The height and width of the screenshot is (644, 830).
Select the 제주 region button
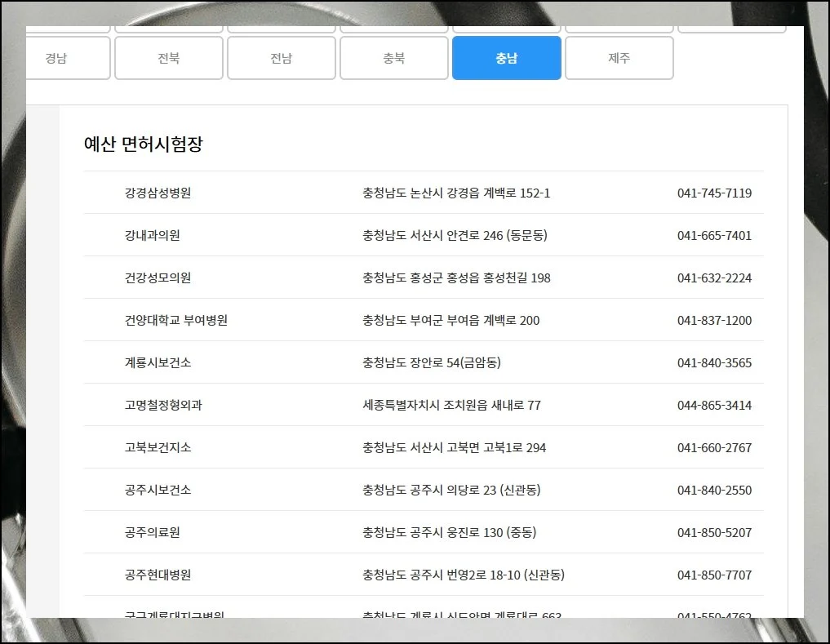[619, 57]
